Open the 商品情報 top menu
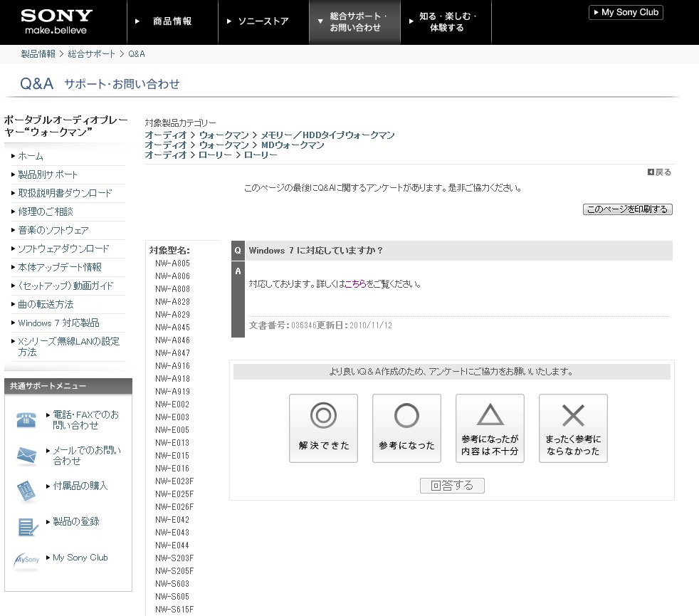 (x=172, y=21)
